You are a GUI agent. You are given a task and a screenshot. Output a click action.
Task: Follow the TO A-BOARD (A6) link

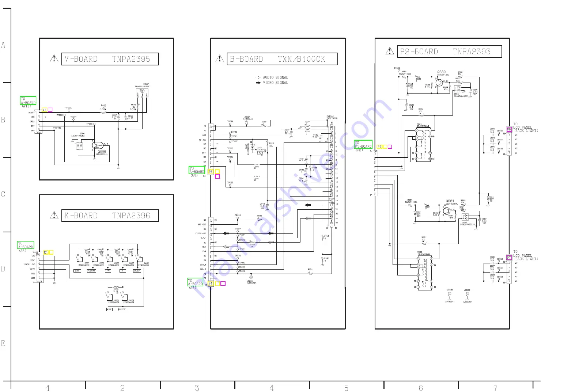click(26, 245)
